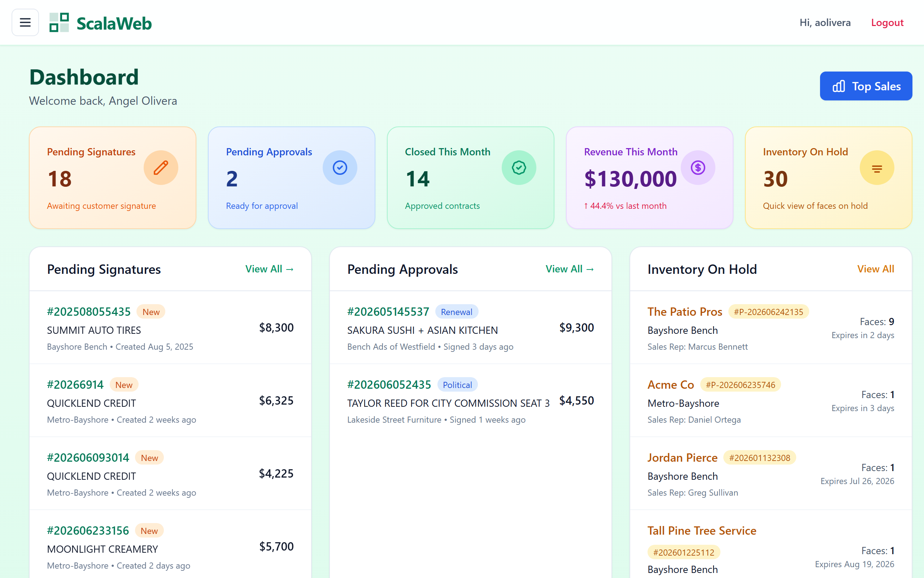Screen dimensions: 924x578
Task: Click New tag on SUMMIT AUTO TIRES
Action: (x=151, y=312)
